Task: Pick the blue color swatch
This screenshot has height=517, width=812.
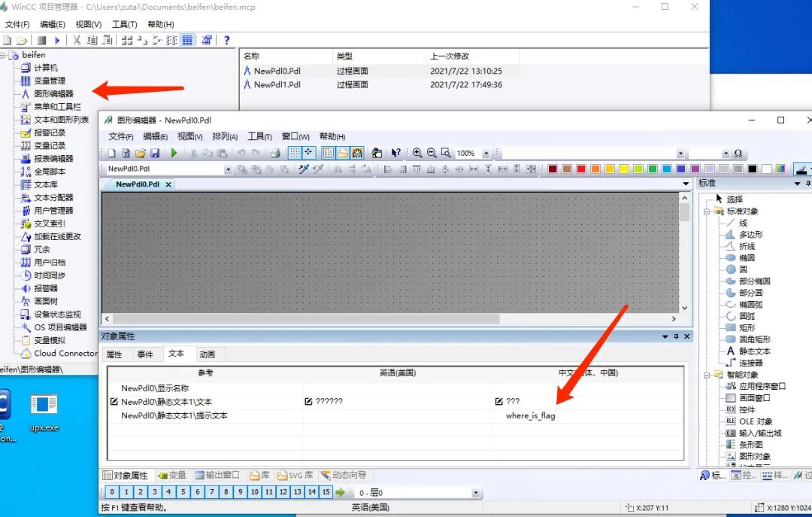Action: [x=681, y=169]
